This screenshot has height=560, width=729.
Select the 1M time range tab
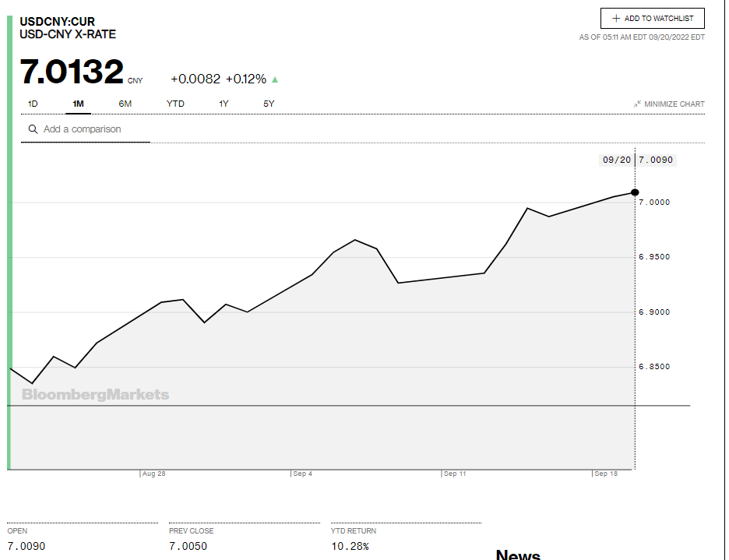(78, 104)
